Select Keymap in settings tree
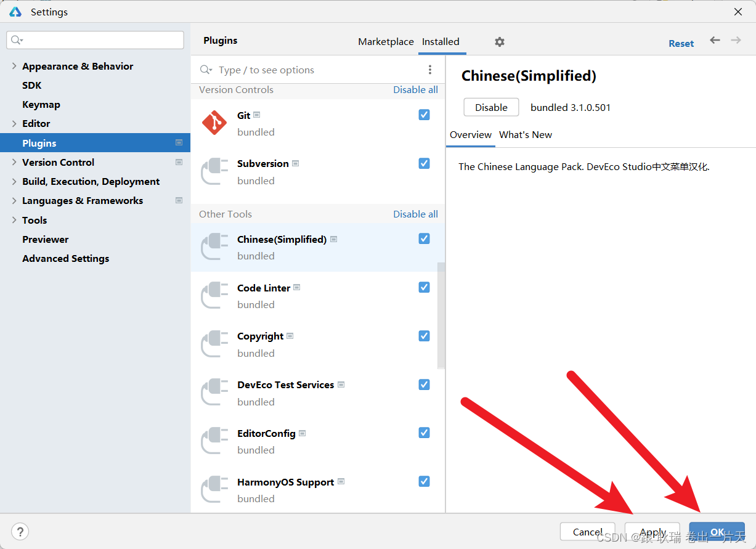756x549 pixels. coord(41,104)
